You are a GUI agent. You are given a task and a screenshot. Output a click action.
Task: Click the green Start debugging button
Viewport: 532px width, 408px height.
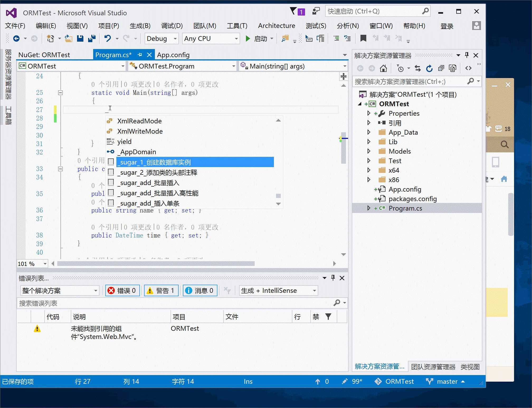click(248, 39)
